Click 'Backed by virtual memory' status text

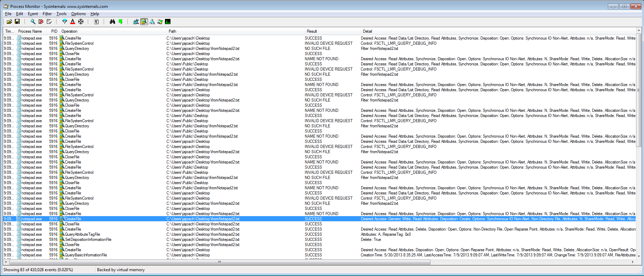tap(121, 270)
